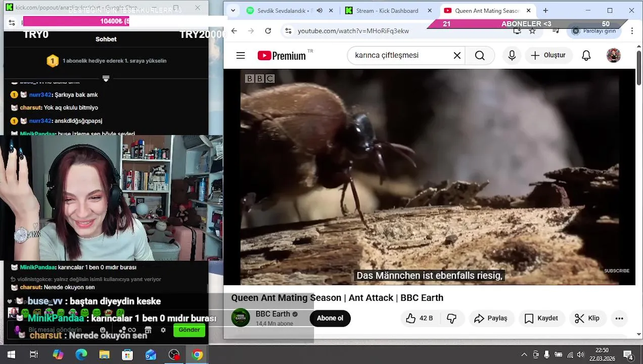Viewport: 643px width, 364px height.
Task: Open Task View on taskbar
Action: point(34,355)
